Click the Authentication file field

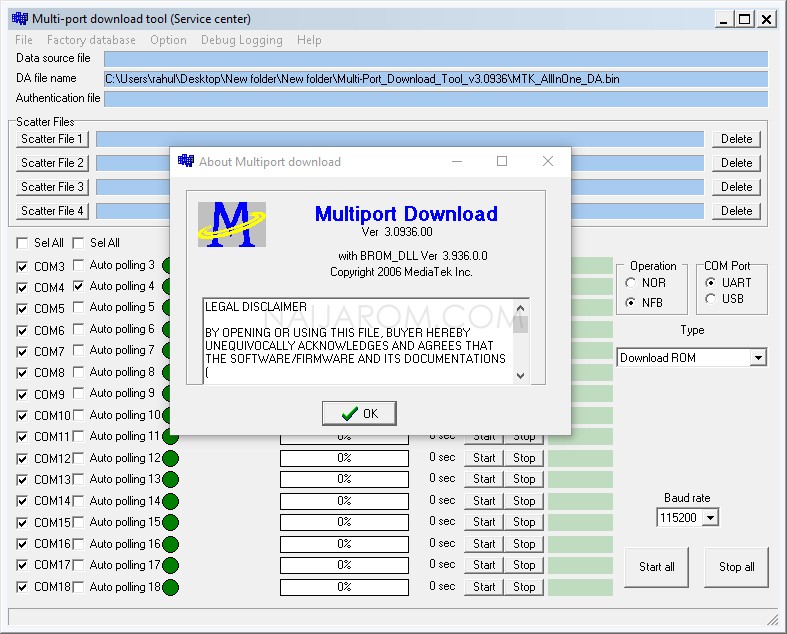[436, 99]
